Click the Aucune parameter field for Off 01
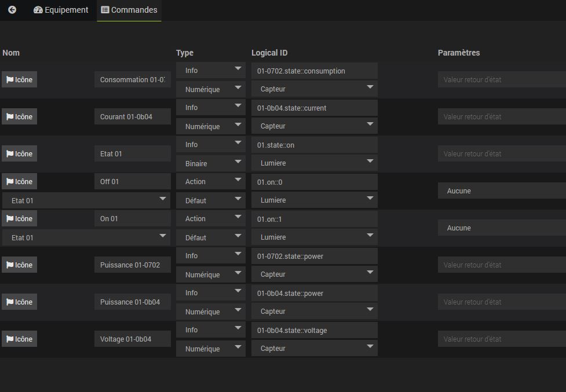This screenshot has width=566, height=392. pyautogui.click(x=502, y=190)
